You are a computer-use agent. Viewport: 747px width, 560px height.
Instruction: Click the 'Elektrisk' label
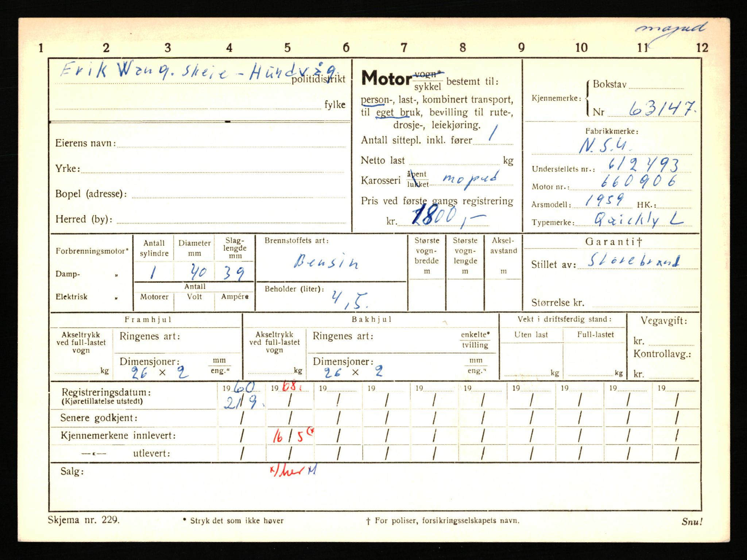point(71,297)
